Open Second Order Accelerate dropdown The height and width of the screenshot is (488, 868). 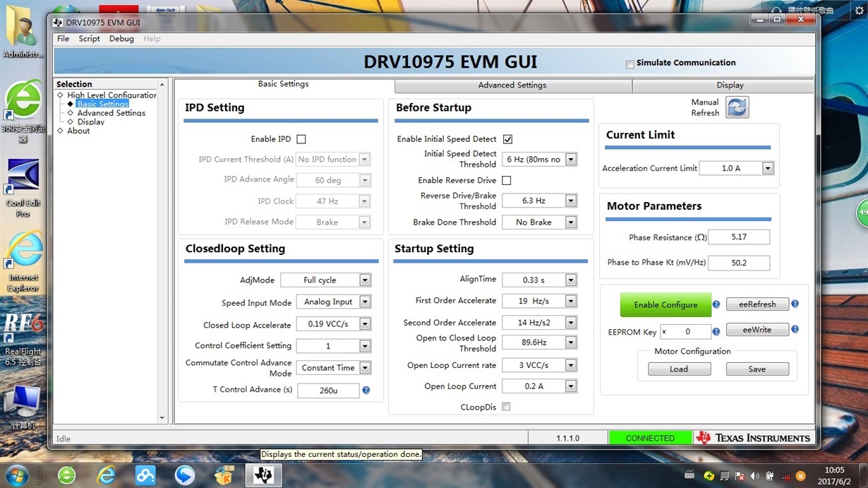click(x=571, y=323)
